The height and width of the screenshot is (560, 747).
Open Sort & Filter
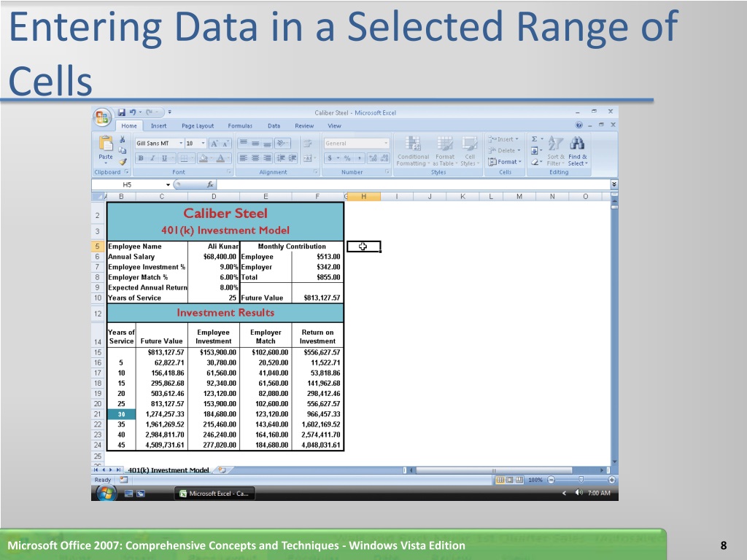[555, 151]
